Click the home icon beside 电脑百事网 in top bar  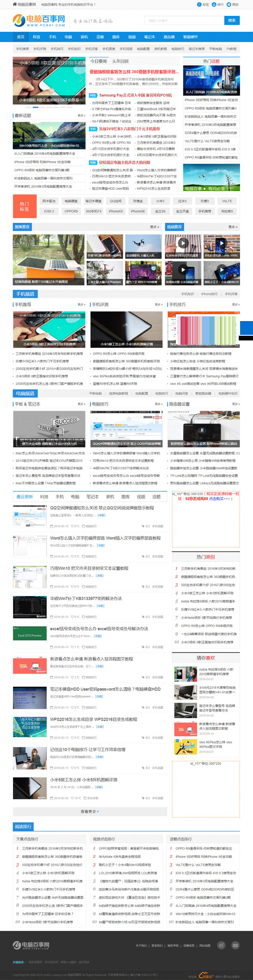tap(15, 4)
